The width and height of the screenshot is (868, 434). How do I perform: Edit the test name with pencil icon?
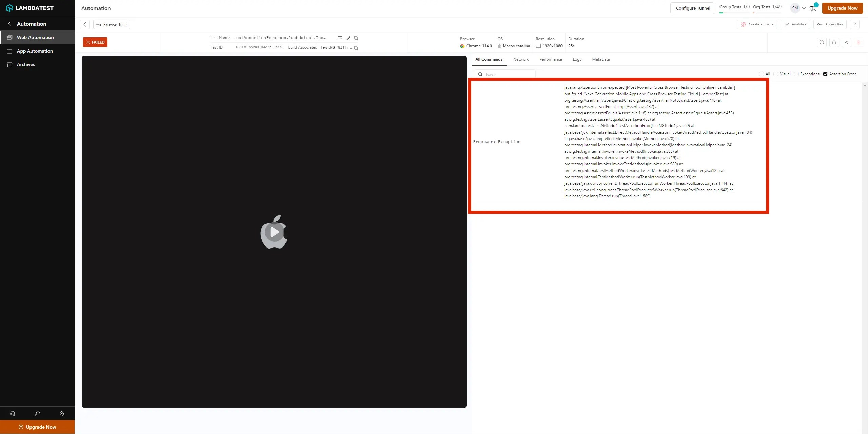click(348, 38)
